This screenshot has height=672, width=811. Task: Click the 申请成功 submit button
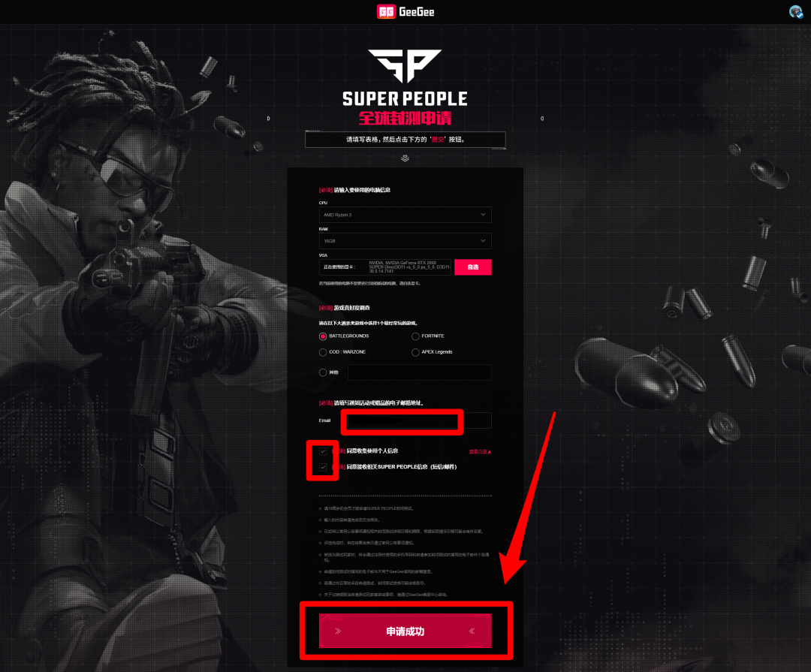click(405, 631)
